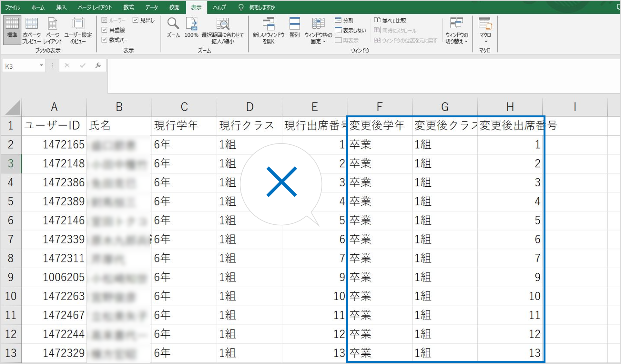Click the Hide window (表示しない) button
Image resolution: width=621 pixels, height=364 pixels.
coord(351,30)
